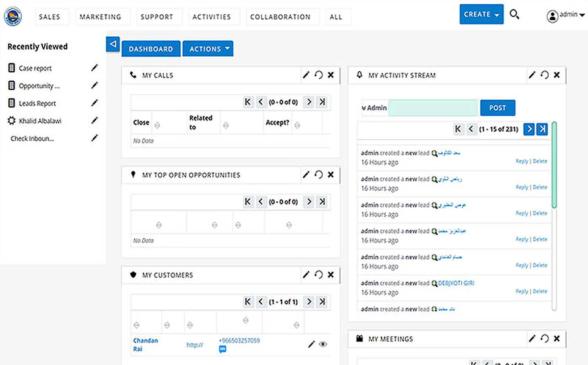
Task: Refresh the My Top Open Opportunities dashlet
Action: click(x=319, y=175)
